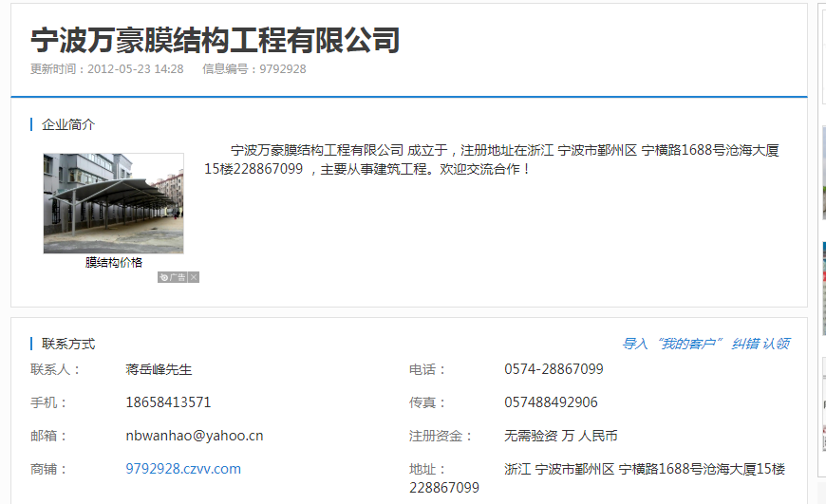This screenshot has width=826, height=504.
Task: Click the contact name 蒋岳峰先生
Action: tap(159, 369)
